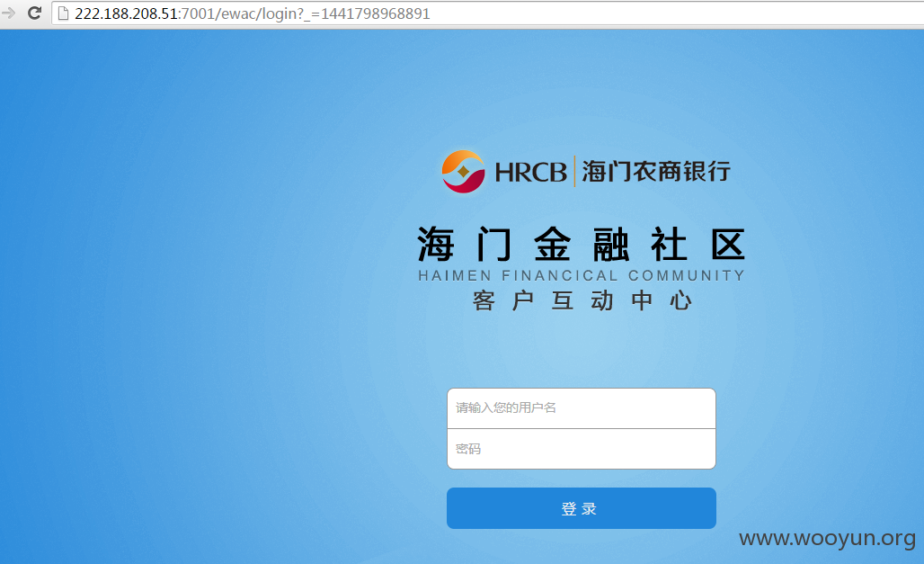Screen dimensions: 924x564
Task: Click the page icon in the address bar
Action: coord(63,13)
